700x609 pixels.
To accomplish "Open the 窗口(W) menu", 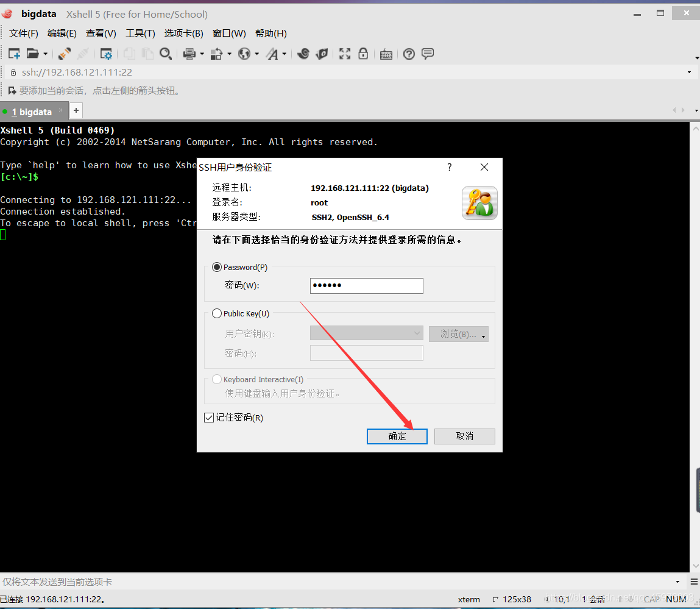I will pos(229,34).
